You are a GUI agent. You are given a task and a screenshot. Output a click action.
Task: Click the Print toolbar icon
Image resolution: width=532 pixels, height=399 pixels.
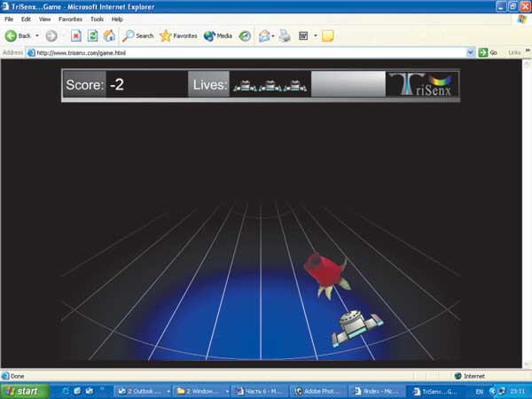tap(285, 36)
